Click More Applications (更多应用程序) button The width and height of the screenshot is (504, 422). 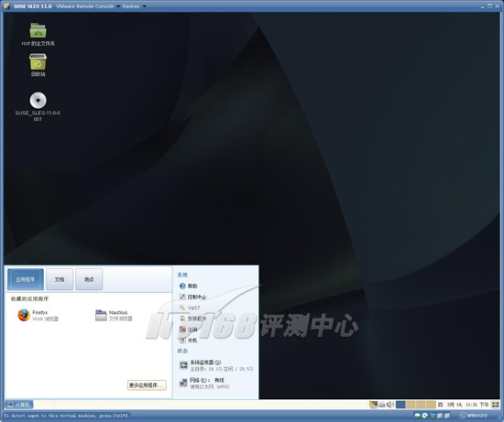[x=147, y=385]
